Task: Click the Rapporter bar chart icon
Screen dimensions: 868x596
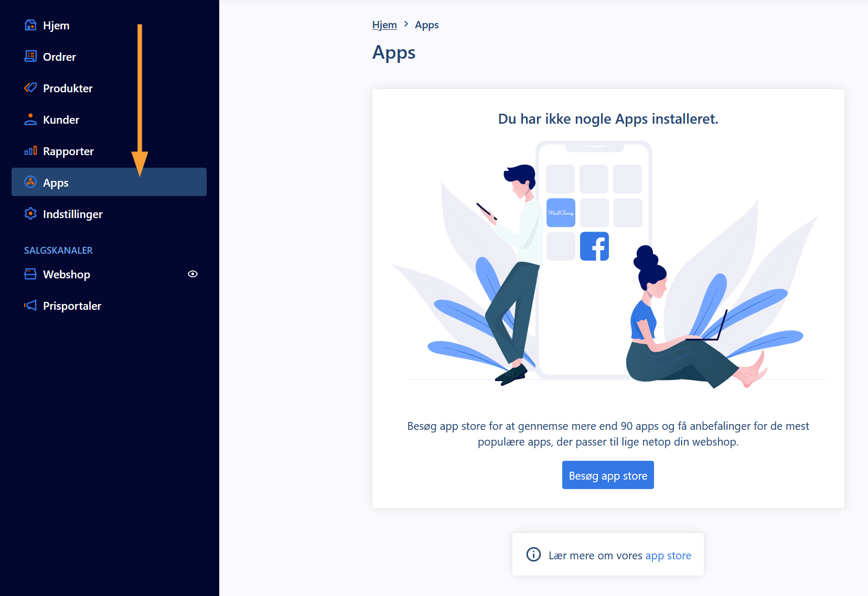Action: pyautogui.click(x=30, y=151)
